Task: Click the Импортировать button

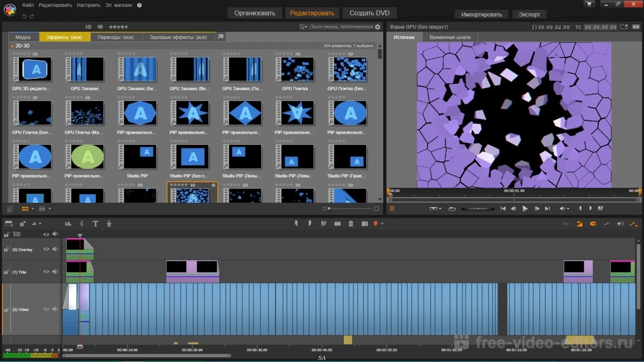Action: click(x=481, y=14)
